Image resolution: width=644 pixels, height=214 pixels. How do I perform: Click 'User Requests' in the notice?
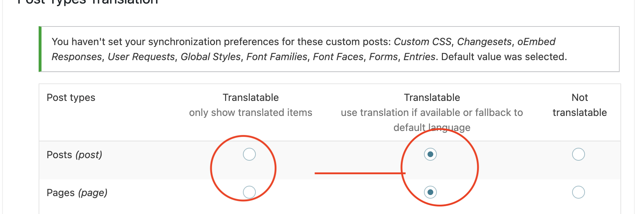click(x=141, y=57)
